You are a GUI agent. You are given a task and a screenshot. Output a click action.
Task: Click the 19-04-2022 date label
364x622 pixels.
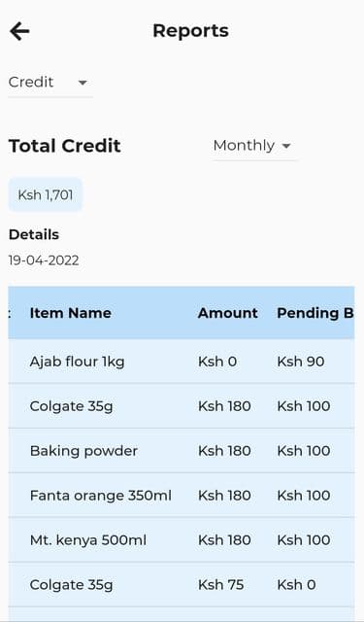(x=44, y=260)
